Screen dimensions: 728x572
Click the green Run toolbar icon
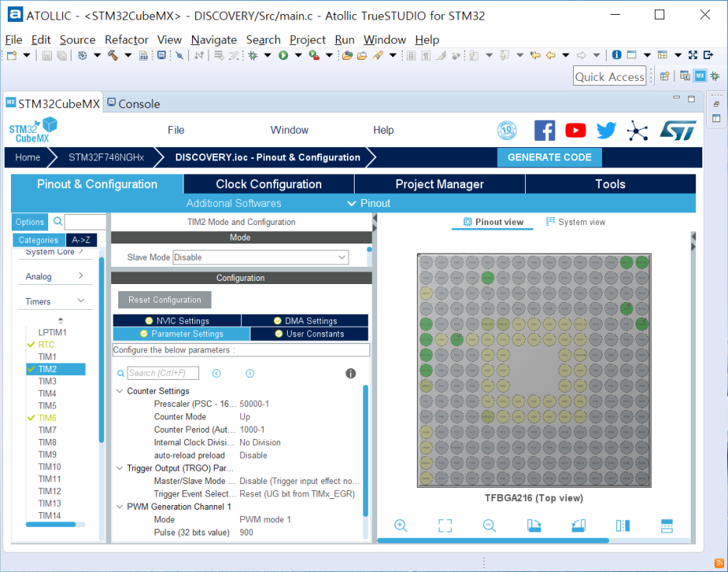point(283,55)
